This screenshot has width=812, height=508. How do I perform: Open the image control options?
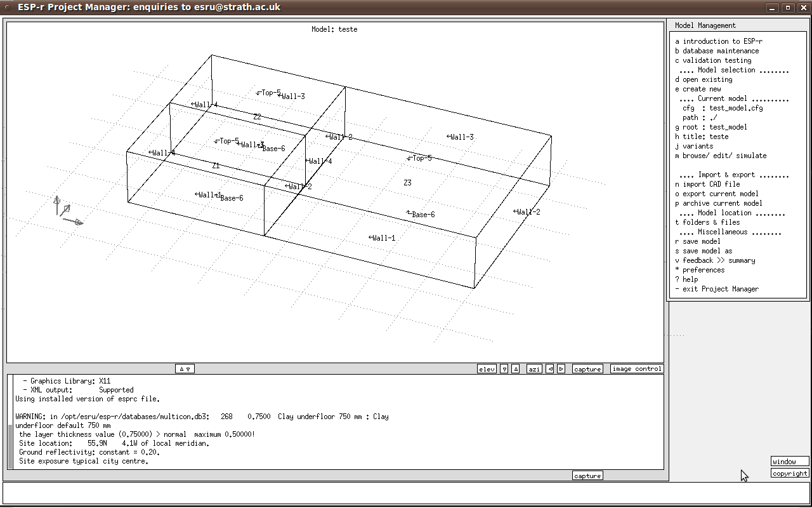pyautogui.click(x=636, y=369)
